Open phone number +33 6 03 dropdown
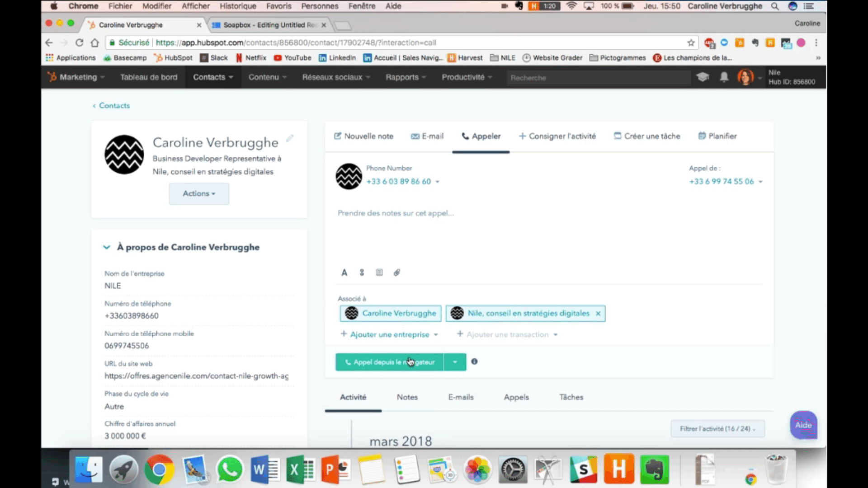868x488 pixels. tap(437, 182)
